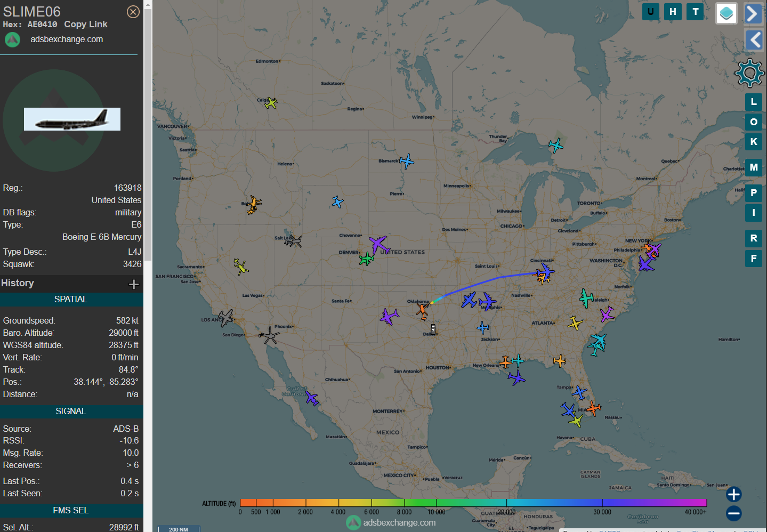The height and width of the screenshot is (532, 767).
Task: Select the gray aircraft near Los Angeles
Action: 226,318
